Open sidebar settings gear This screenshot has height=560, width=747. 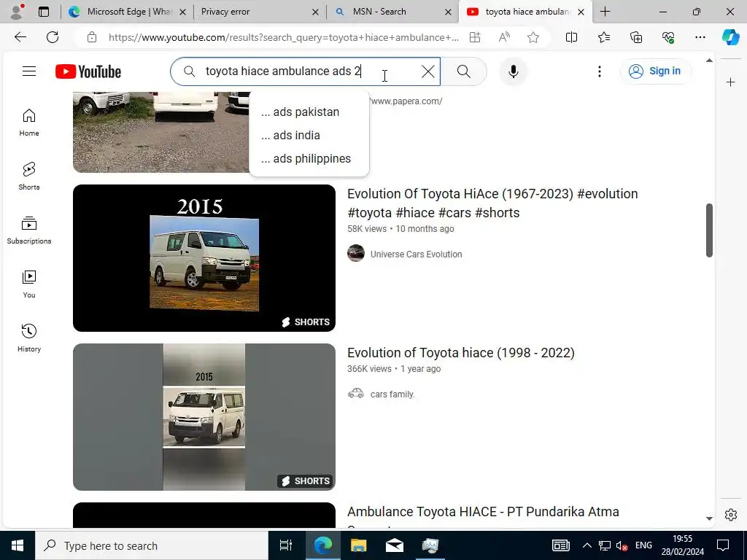coord(731,515)
